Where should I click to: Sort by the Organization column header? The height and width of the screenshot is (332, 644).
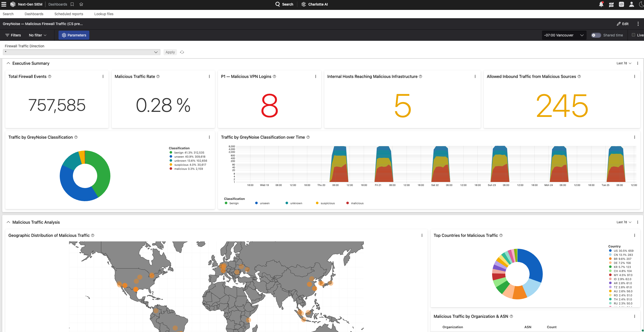[453, 327]
